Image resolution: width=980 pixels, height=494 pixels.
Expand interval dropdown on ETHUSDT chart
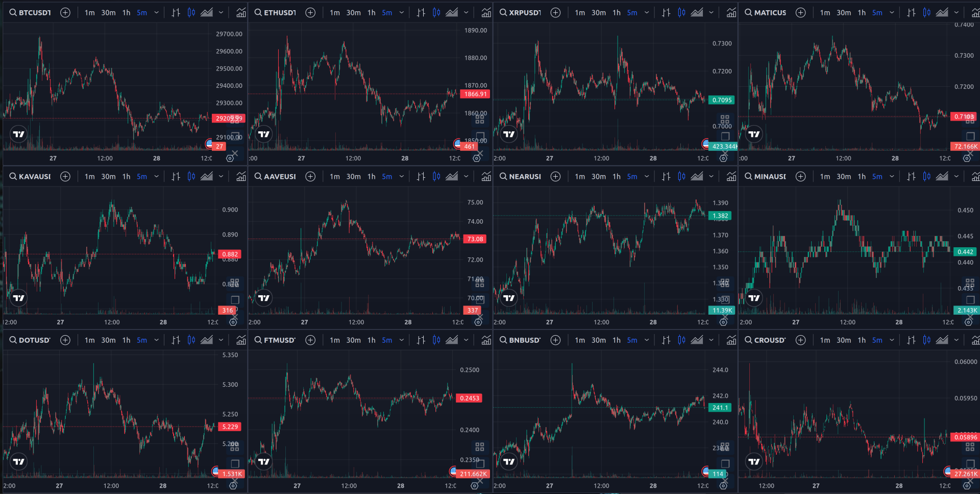pyautogui.click(x=402, y=13)
